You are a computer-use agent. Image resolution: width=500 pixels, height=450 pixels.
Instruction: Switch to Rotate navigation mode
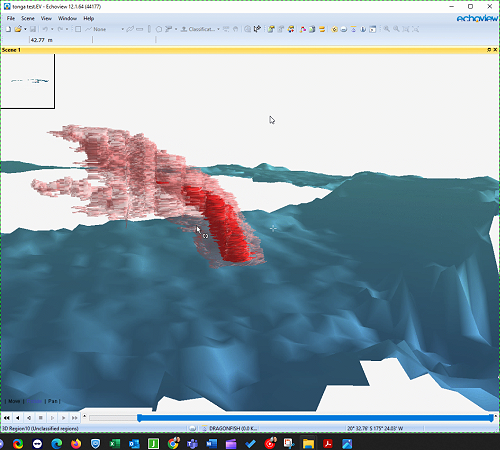[x=34, y=401]
